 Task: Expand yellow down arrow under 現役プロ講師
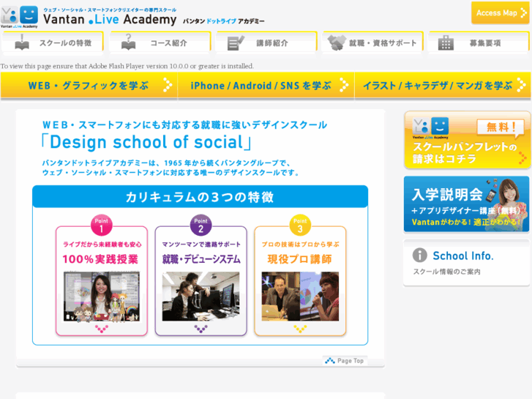click(300, 329)
